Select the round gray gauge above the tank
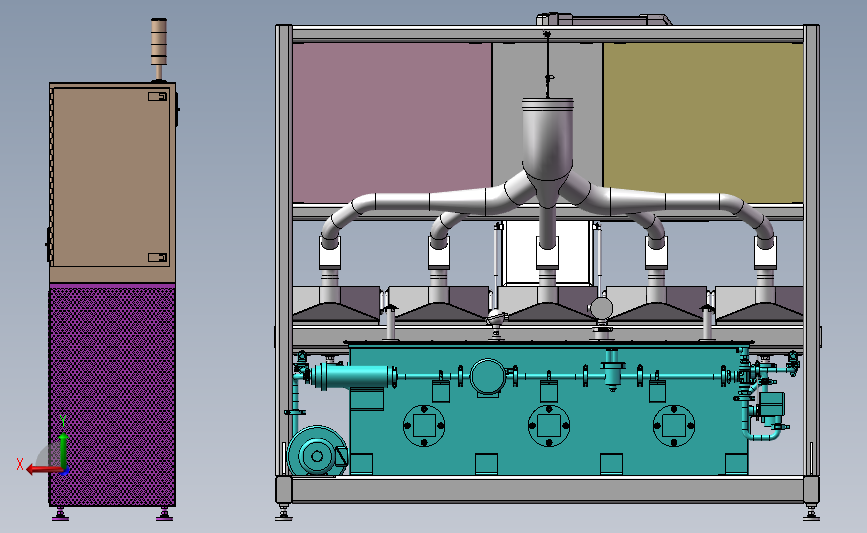 point(601,307)
